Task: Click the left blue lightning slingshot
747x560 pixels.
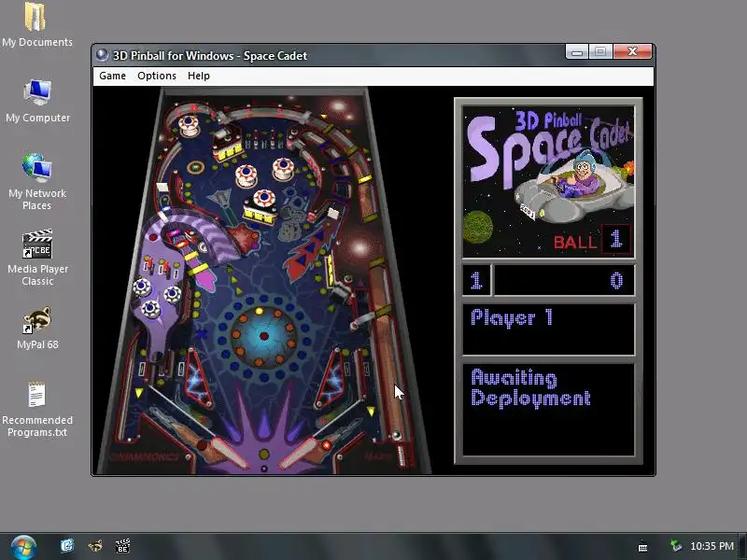Action: [199, 379]
